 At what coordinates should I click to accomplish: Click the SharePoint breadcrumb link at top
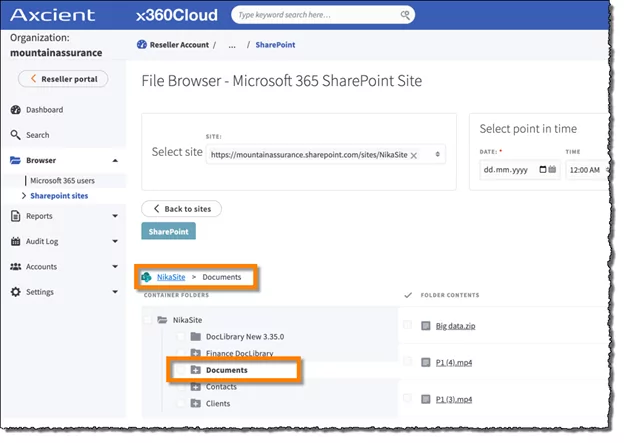(275, 45)
